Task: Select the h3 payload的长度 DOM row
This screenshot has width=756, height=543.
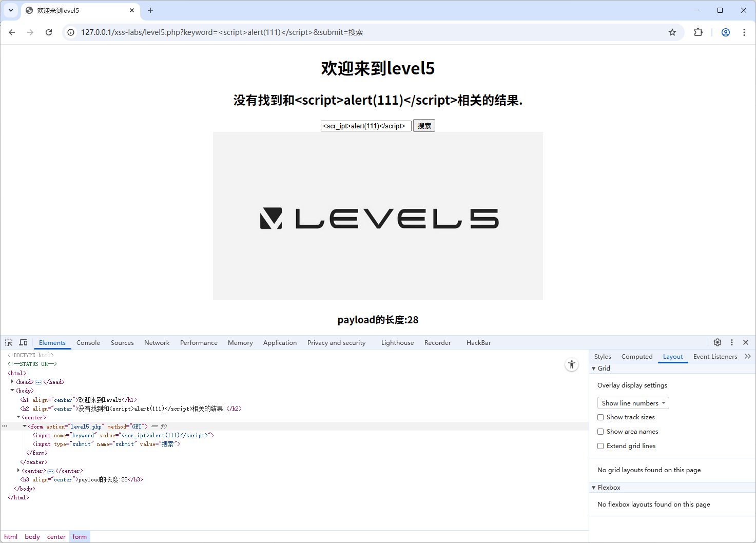Action: pos(82,479)
